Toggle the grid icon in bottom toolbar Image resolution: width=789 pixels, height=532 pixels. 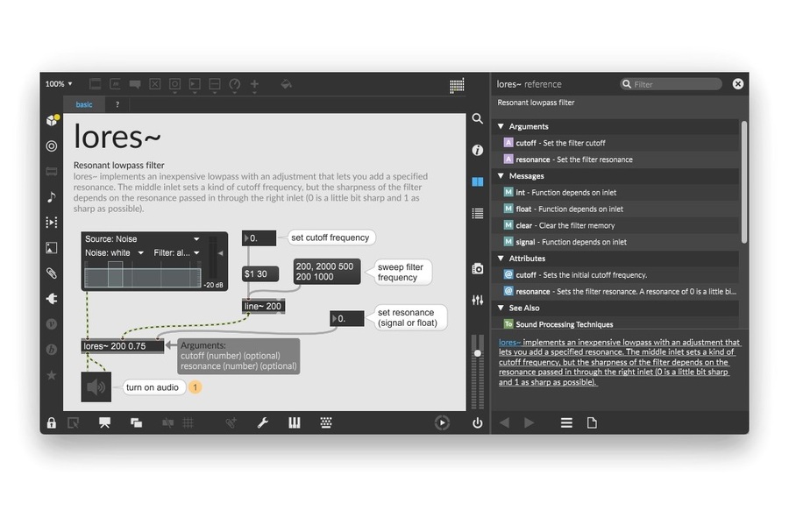188,423
